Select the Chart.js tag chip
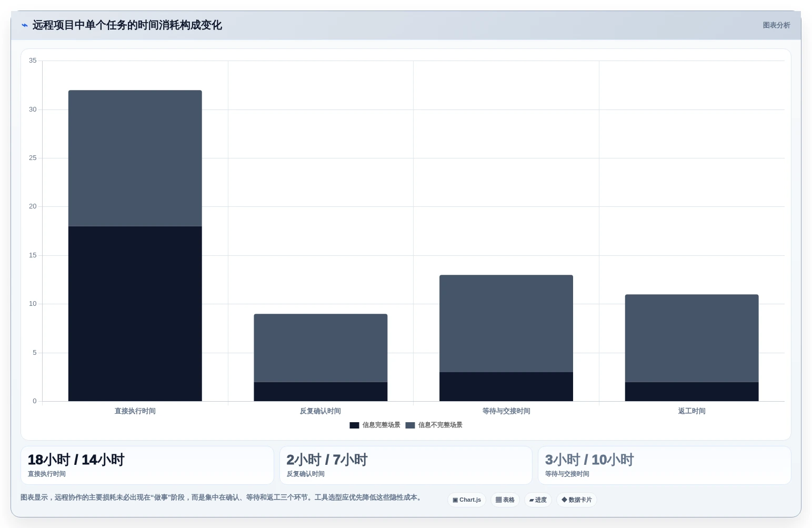 click(467, 500)
